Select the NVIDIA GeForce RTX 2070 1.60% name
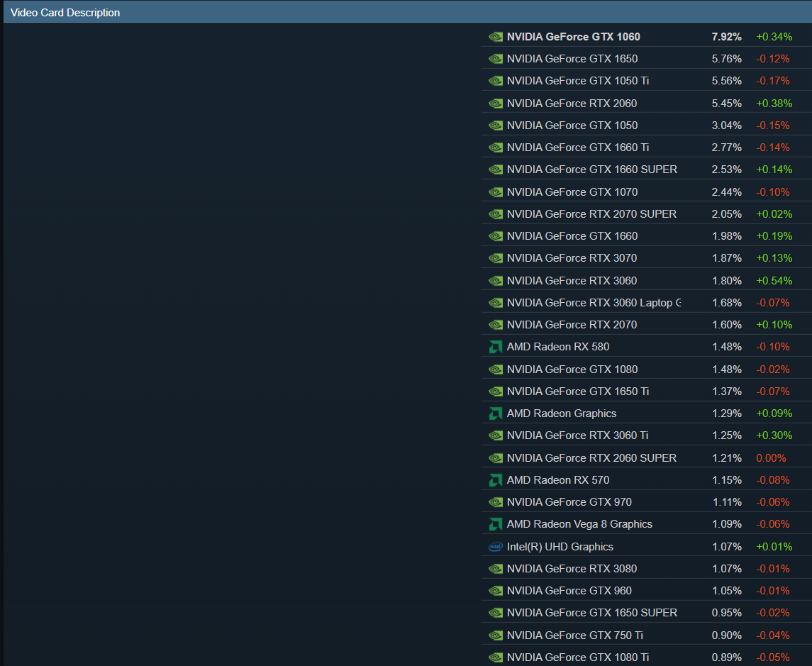Viewport: 812px width, 666px height. tap(572, 325)
